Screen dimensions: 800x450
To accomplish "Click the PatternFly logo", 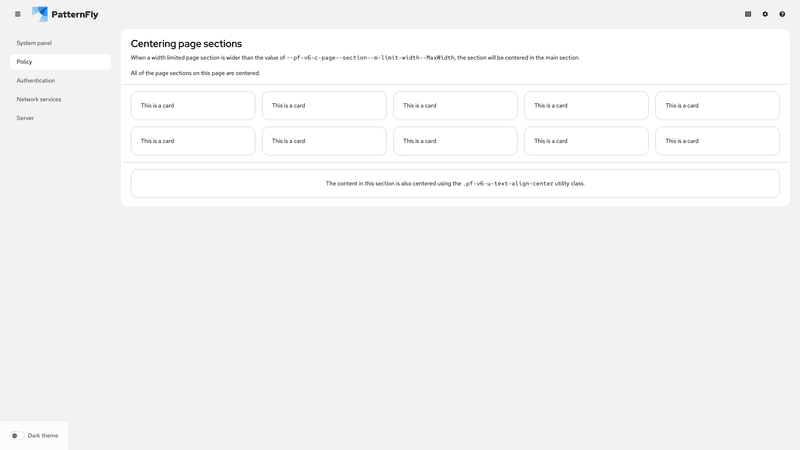I will coord(65,14).
